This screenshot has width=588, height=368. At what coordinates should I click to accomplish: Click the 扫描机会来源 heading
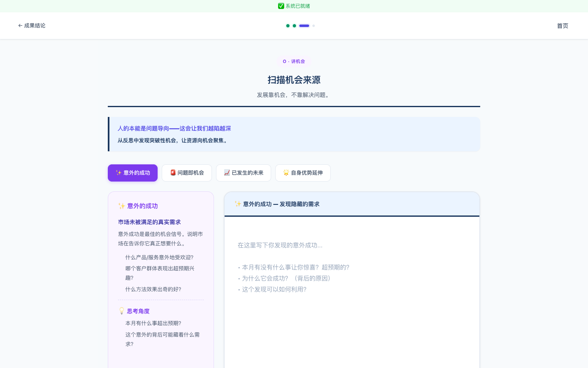tap(294, 80)
